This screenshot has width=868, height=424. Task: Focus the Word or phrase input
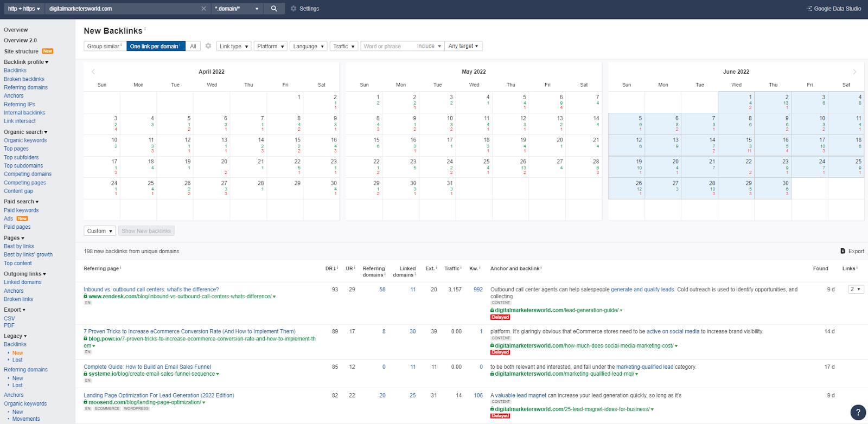click(x=387, y=46)
